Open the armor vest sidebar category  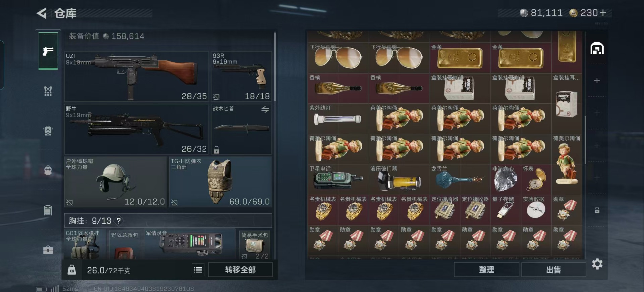(48, 91)
